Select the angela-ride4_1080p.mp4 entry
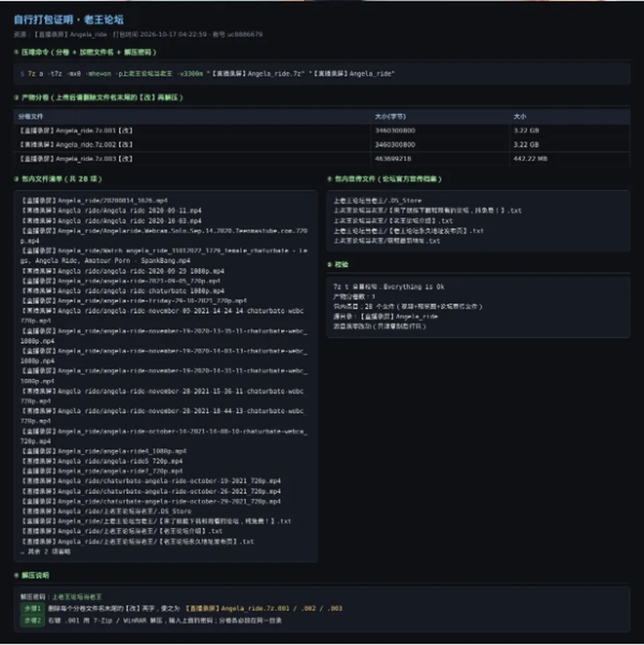Viewport: 644px width, 645px height. pos(104,451)
